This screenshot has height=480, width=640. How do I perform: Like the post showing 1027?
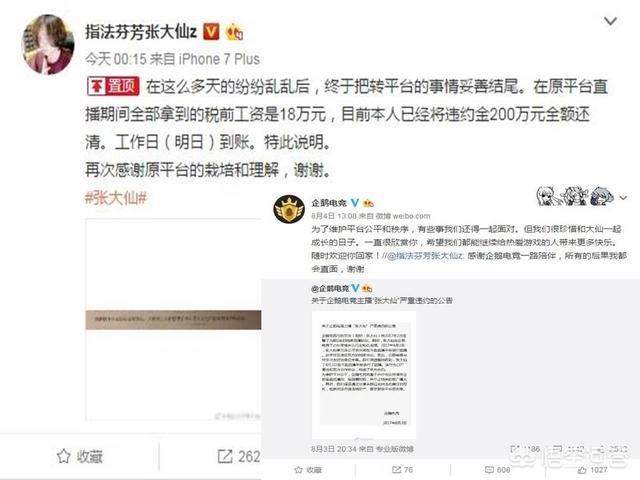(592, 470)
